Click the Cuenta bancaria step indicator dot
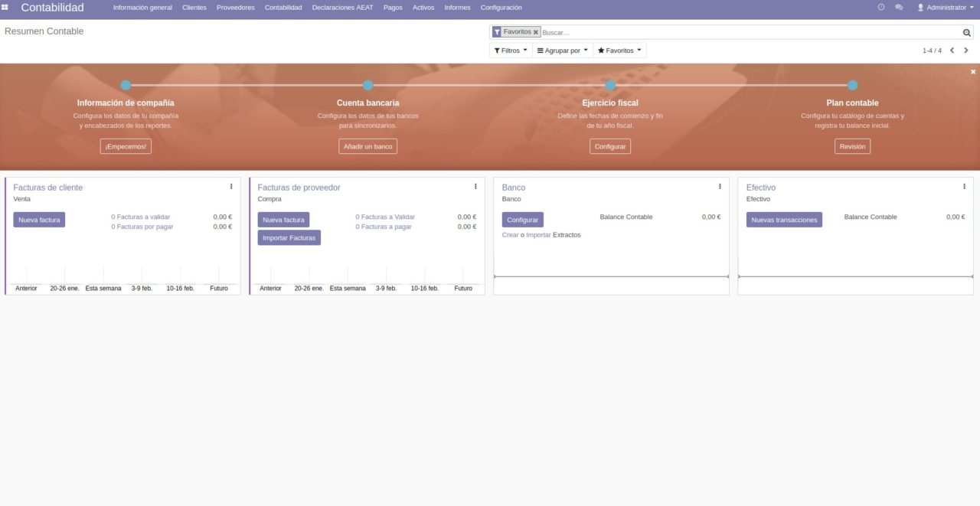 [367, 85]
